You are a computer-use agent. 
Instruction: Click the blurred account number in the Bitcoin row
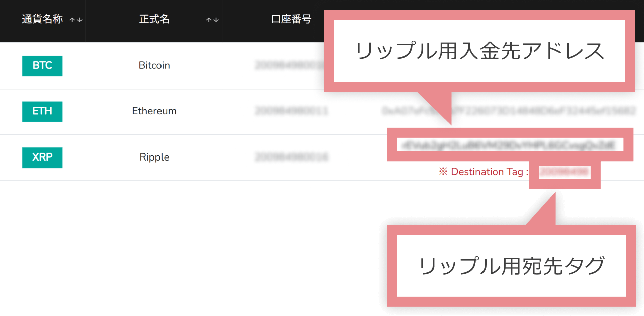287,66
